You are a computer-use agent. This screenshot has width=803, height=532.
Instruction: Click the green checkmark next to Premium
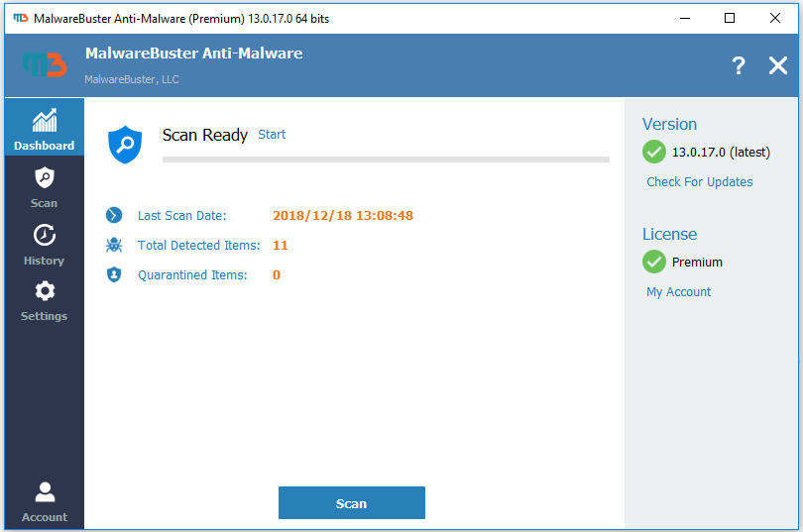[x=654, y=262]
